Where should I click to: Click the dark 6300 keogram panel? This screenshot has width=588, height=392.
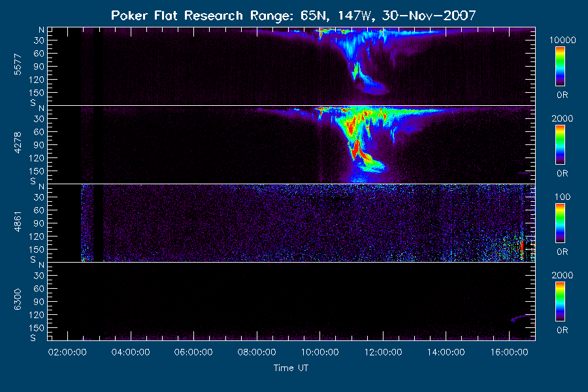(x=291, y=301)
